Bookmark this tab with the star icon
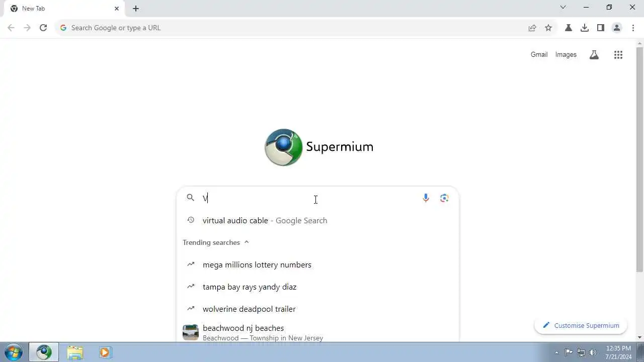The image size is (644, 362). (x=548, y=28)
